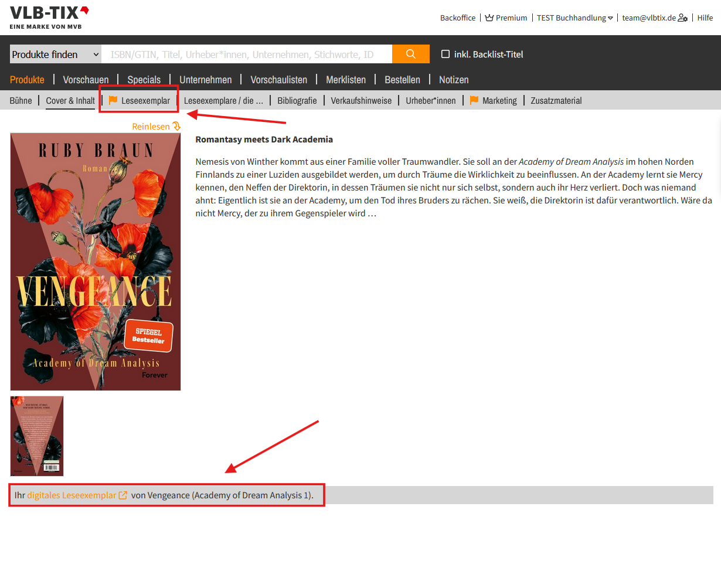This screenshot has height=588, width=721.
Task: Open the digitales Leseexemplar link
Action: coord(72,495)
